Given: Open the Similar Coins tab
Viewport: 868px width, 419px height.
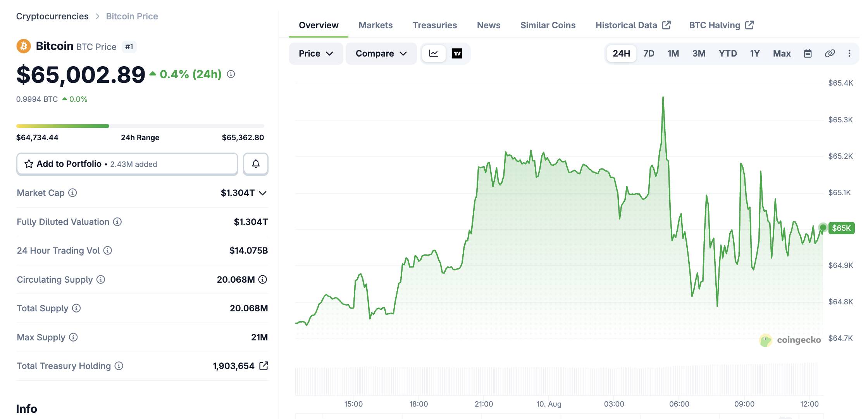Looking at the screenshot, I should [548, 25].
